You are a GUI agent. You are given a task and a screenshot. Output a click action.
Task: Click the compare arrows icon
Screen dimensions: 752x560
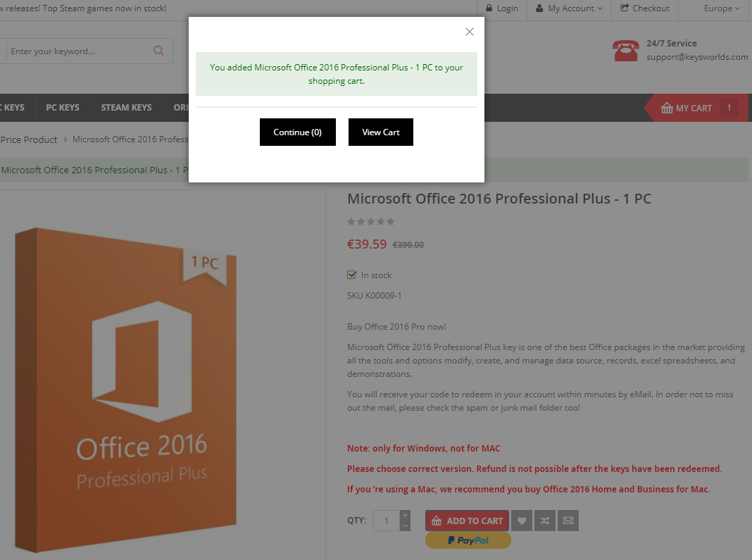coord(544,521)
